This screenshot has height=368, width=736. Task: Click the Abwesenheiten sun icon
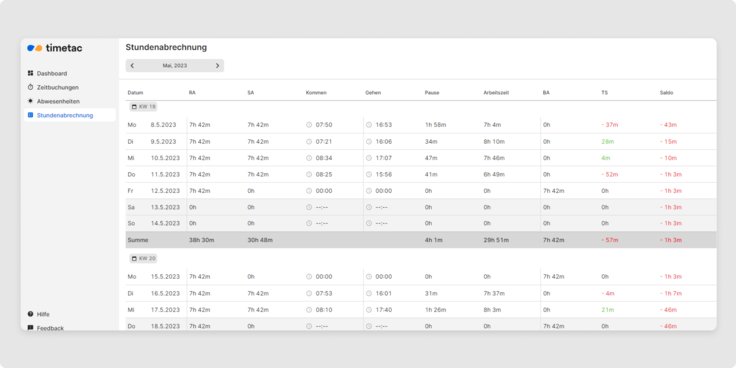(x=31, y=101)
